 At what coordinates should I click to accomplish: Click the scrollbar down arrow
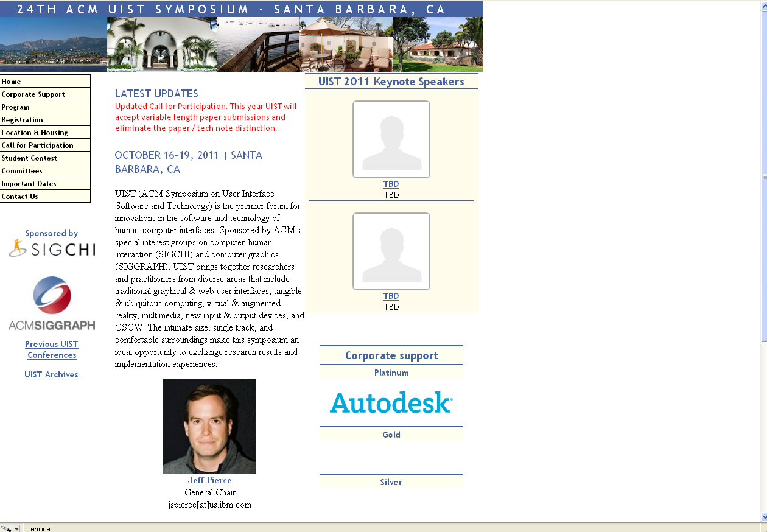(763, 517)
